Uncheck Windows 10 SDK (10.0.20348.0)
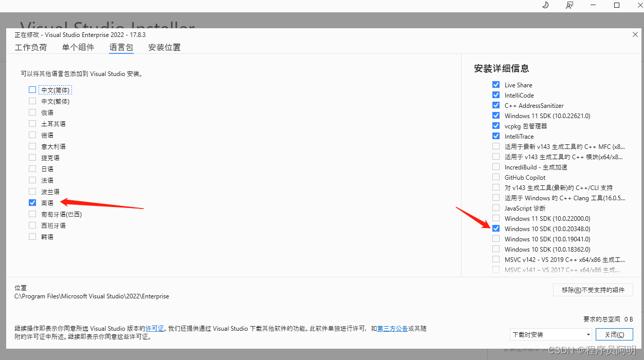This screenshot has height=360, width=644. [x=496, y=229]
